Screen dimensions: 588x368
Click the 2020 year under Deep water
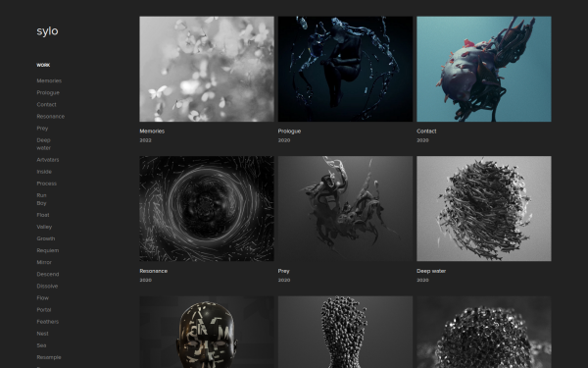point(422,280)
